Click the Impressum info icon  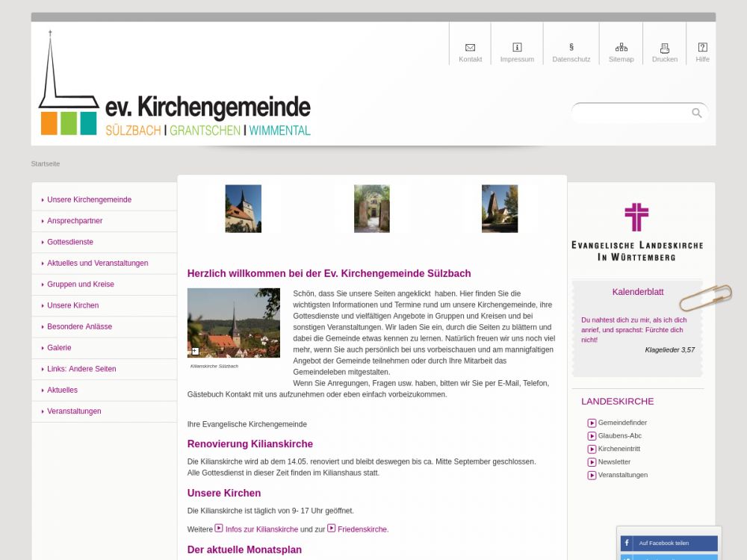[x=517, y=48]
